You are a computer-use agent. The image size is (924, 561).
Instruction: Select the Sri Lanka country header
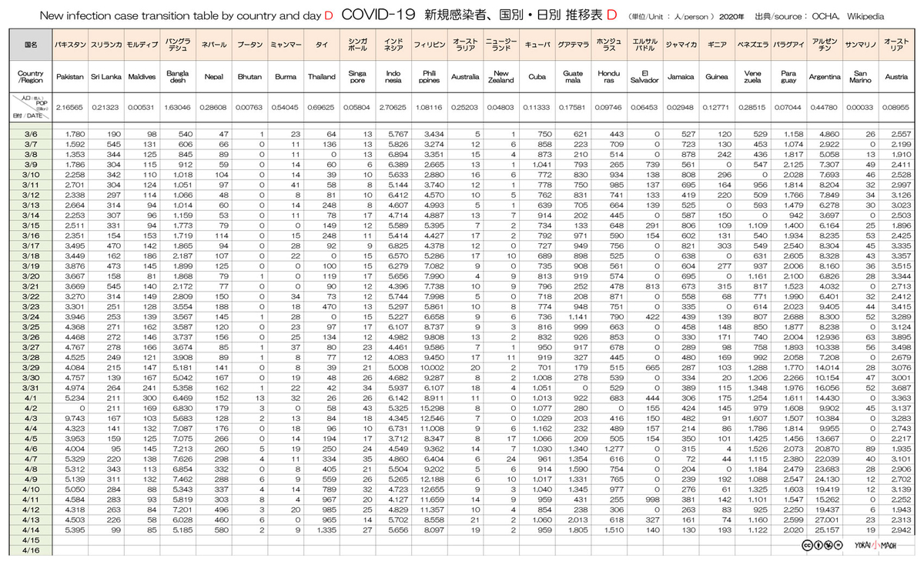pos(105,77)
